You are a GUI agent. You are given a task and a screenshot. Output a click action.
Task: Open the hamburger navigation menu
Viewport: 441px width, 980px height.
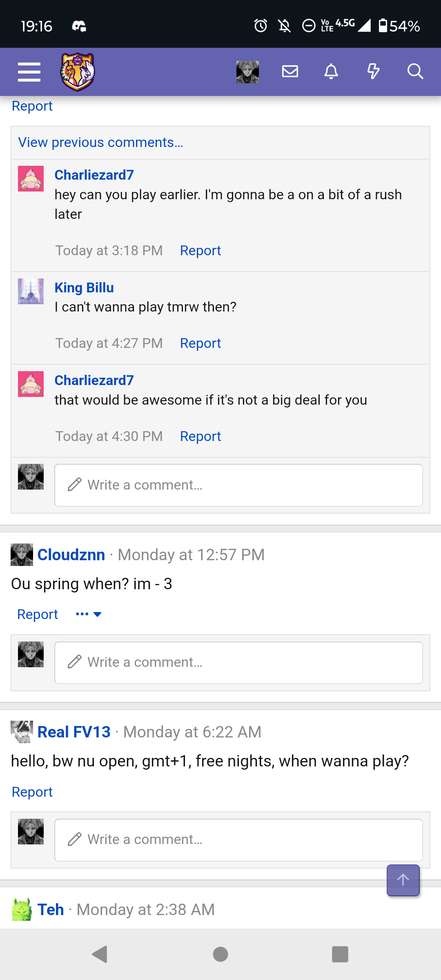[x=29, y=72]
